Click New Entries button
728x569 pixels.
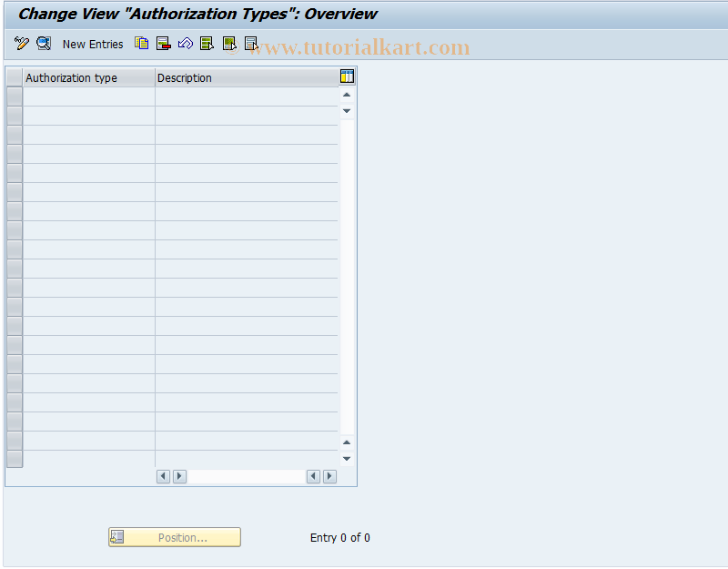[93, 44]
